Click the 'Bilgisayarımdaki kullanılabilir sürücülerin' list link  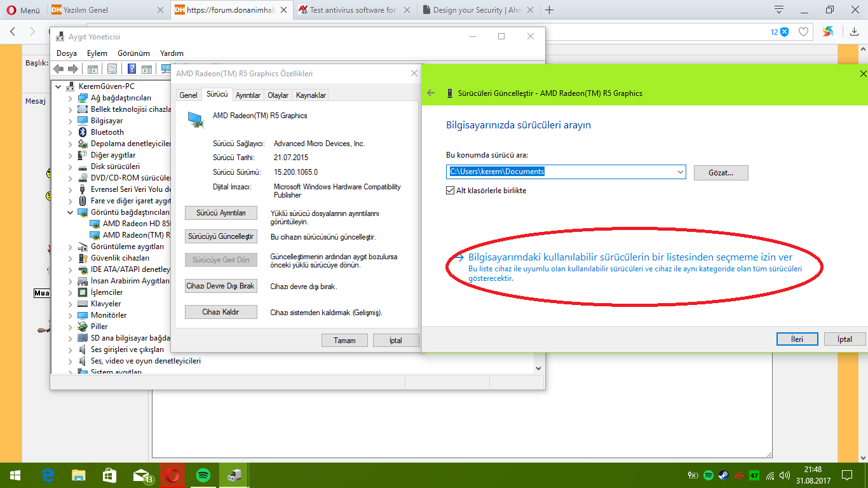coord(630,257)
